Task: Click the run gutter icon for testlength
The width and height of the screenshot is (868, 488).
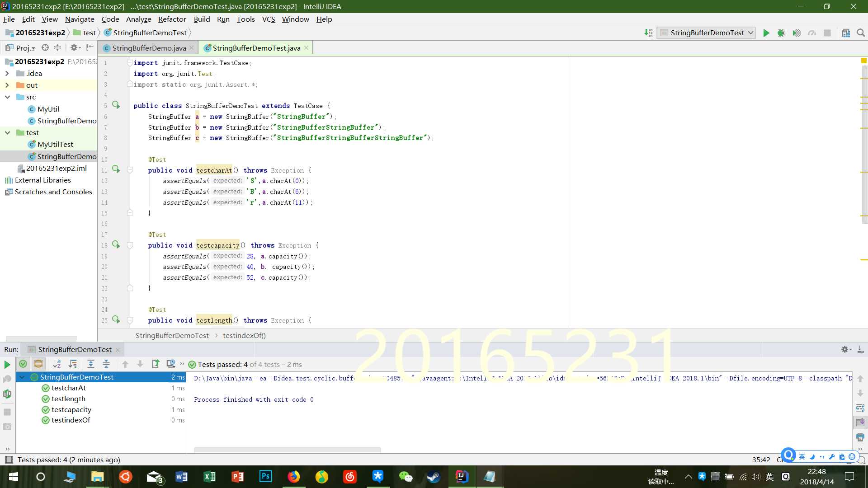Action: pos(116,319)
